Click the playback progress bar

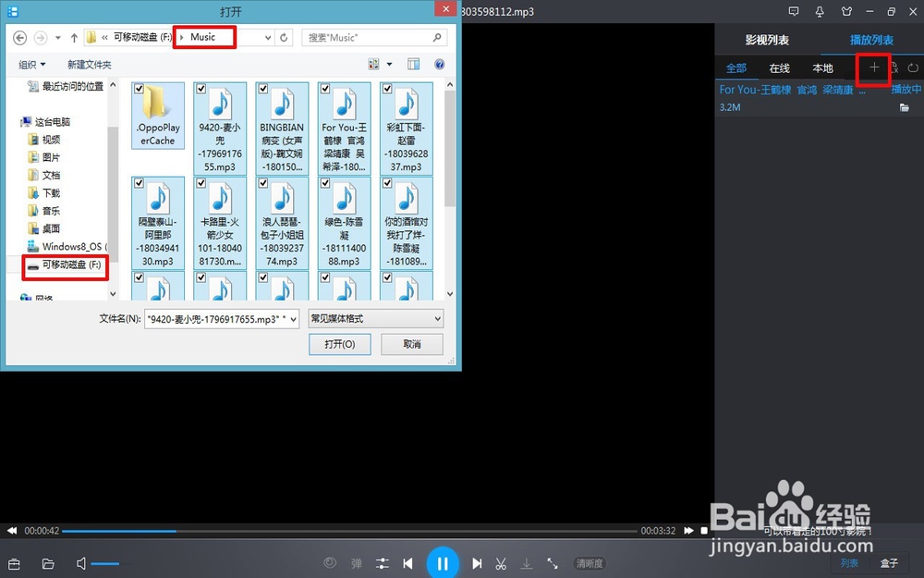point(349,531)
